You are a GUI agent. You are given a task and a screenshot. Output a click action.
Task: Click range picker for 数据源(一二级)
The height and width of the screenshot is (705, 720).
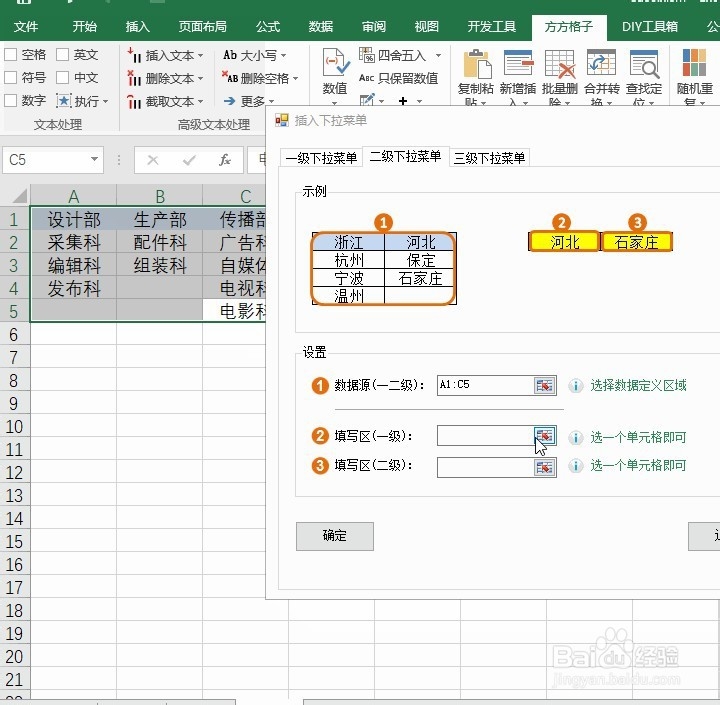[545, 385]
